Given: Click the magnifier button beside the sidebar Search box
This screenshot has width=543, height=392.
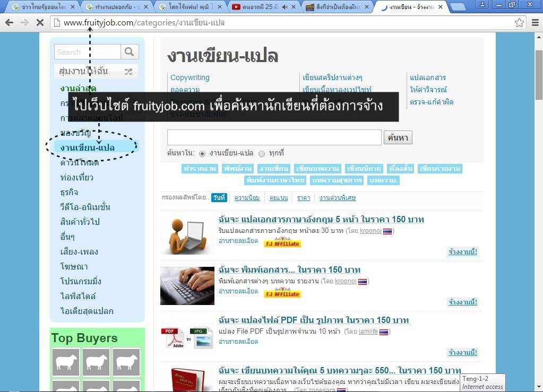Looking at the screenshot, I should (130, 52).
